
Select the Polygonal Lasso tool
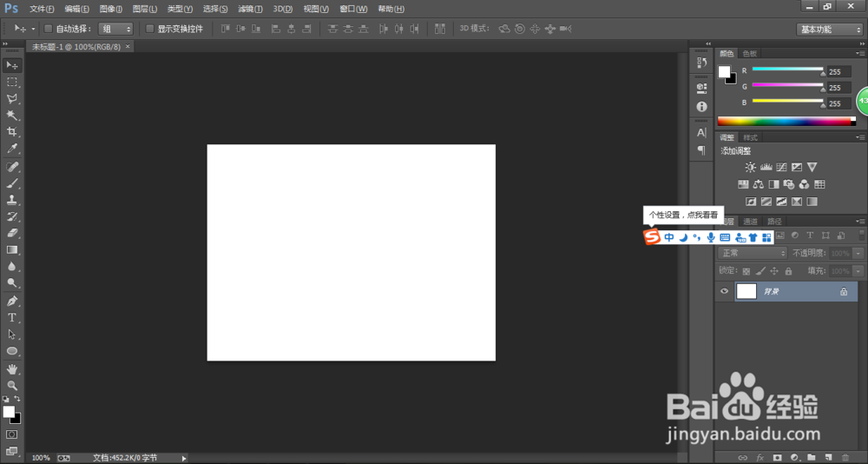click(x=11, y=99)
